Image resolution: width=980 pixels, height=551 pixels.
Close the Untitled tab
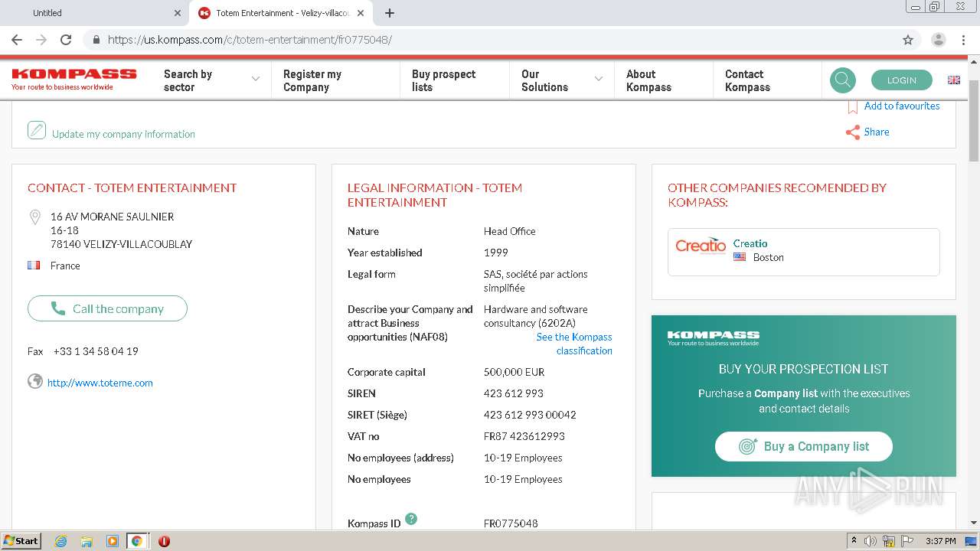(178, 13)
